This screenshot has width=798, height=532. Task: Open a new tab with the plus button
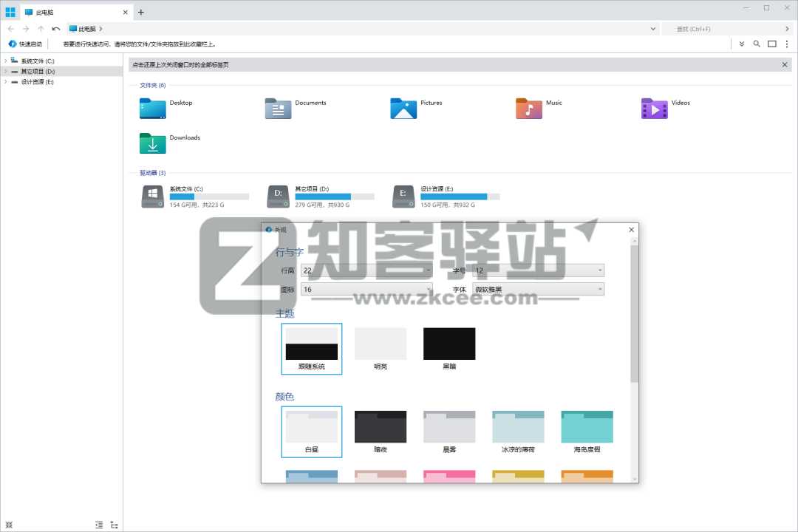click(140, 12)
